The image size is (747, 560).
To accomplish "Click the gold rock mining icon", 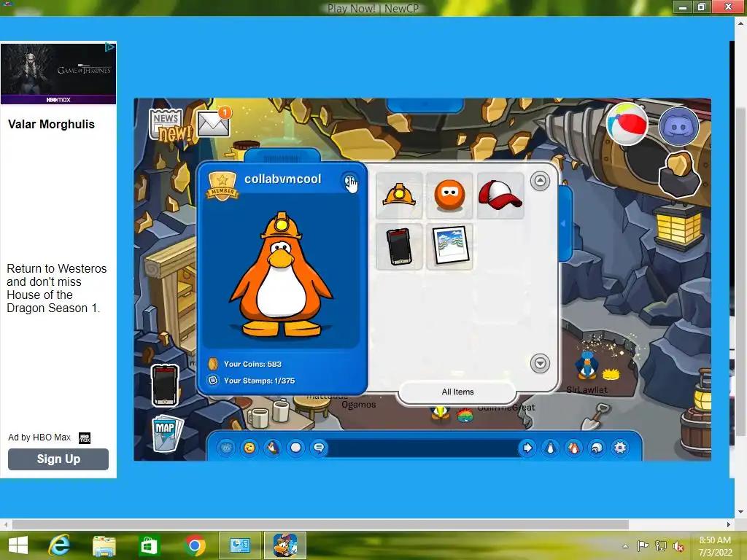I will pos(680,174).
